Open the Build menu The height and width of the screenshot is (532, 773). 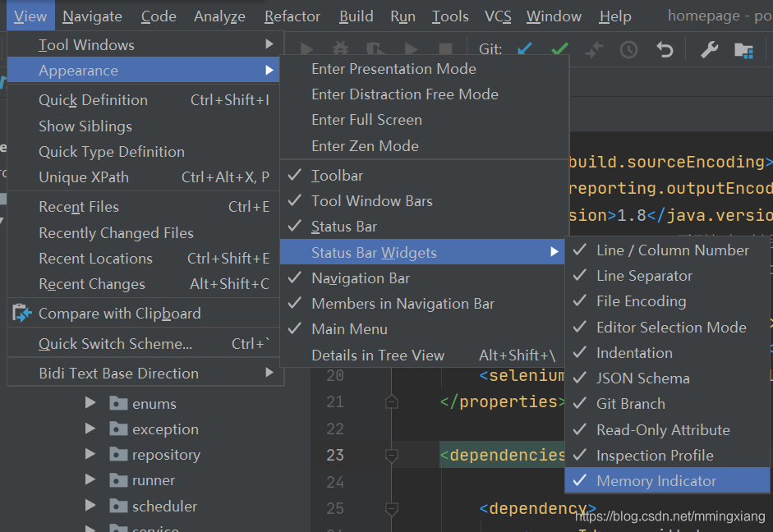click(x=356, y=16)
